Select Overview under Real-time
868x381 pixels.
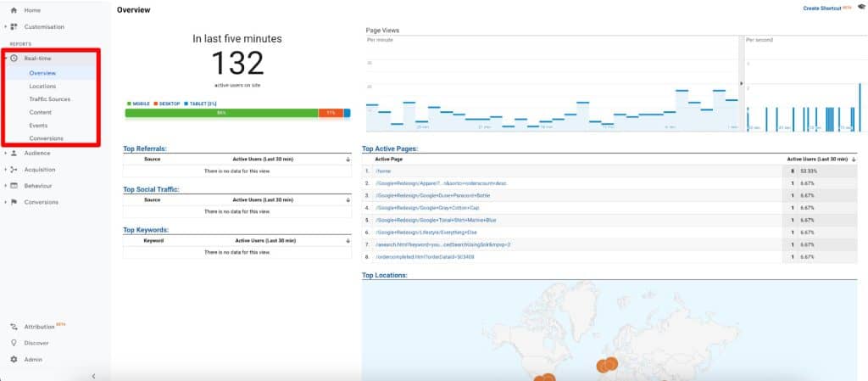(x=42, y=73)
